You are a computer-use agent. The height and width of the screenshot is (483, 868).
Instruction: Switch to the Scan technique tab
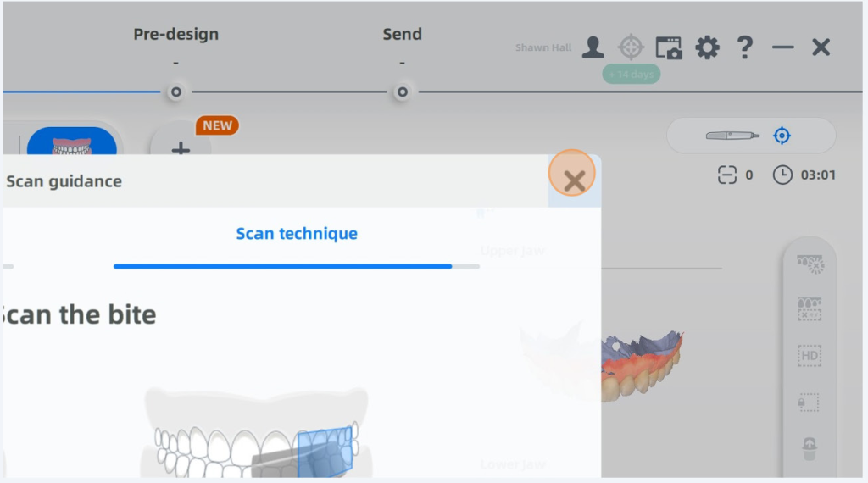pyautogui.click(x=297, y=234)
